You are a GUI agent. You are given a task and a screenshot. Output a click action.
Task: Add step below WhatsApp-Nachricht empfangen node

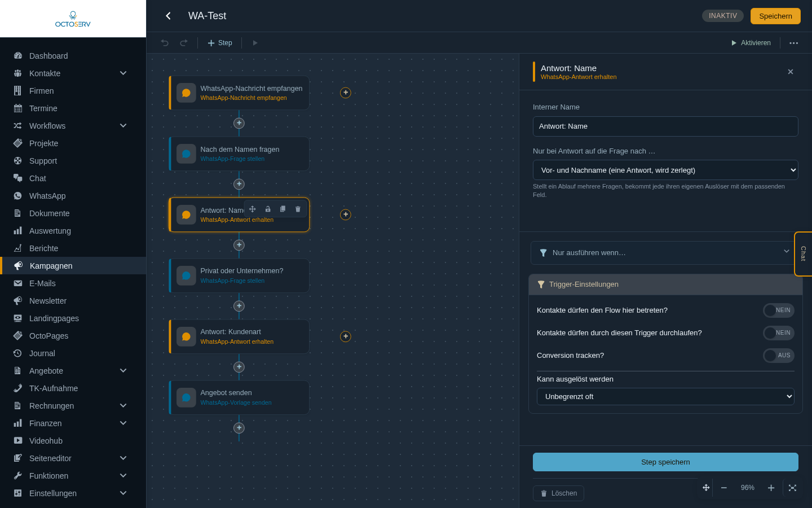point(239,123)
